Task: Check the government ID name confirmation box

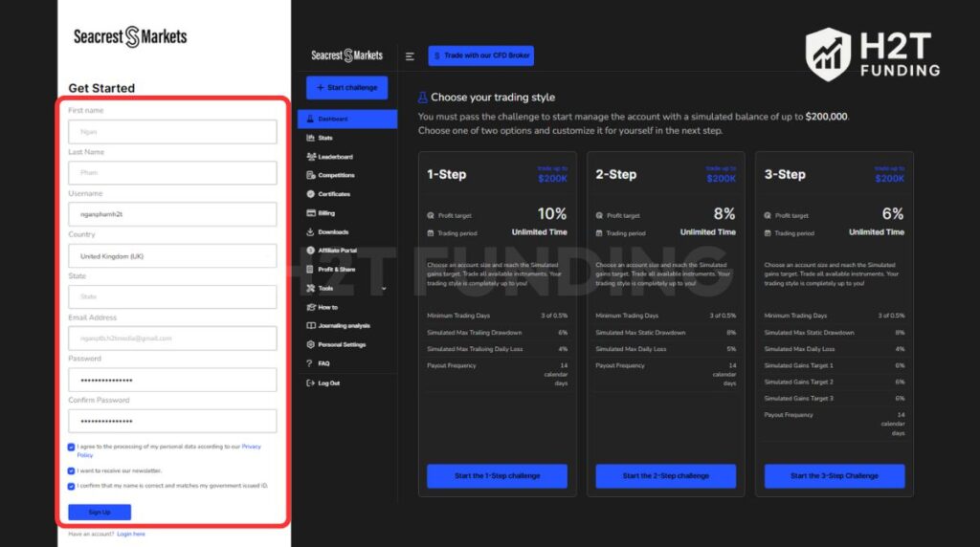Action: click(71, 486)
